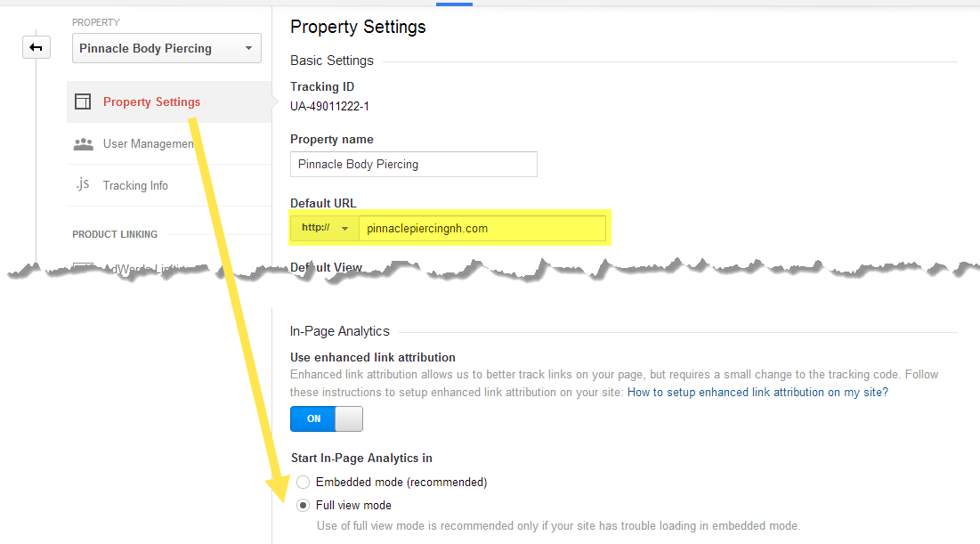Expand the http:// protocol dropdown
Image resolution: width=980 pixels, height=544 pixels.
point(324,228)
